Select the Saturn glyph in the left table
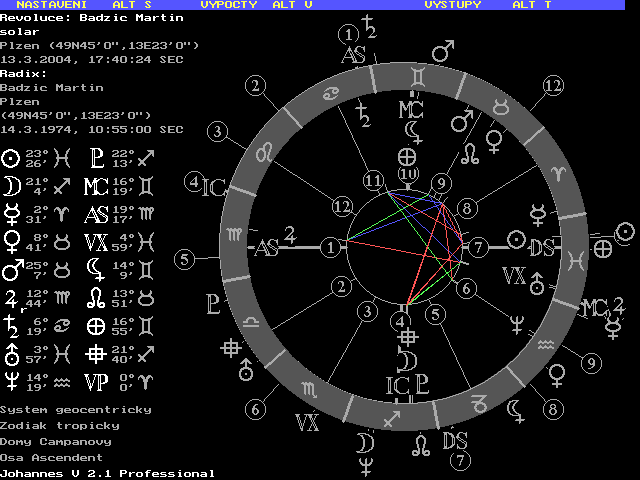 [x=11, y=325]
